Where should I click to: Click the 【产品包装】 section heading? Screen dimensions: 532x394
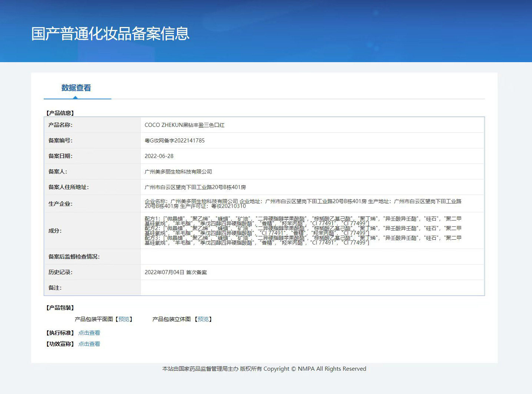point(60,308)
